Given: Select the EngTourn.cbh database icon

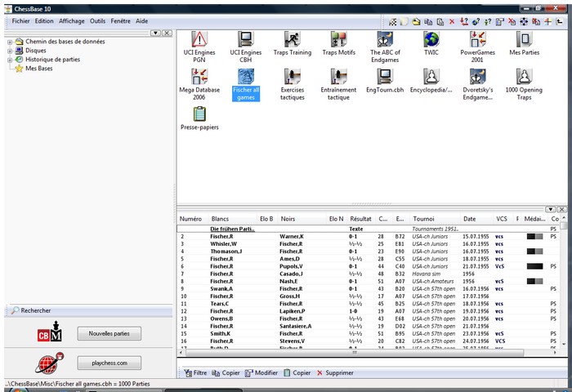Looking at the screenshot, I should point(385,81).
